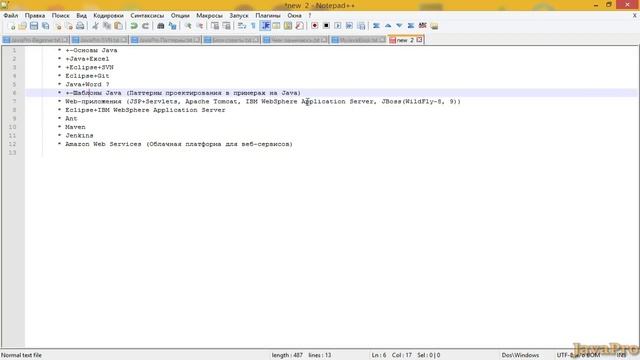Click the Copy toolbar icon
640x360 pixels.
click(x=107, y=26)
